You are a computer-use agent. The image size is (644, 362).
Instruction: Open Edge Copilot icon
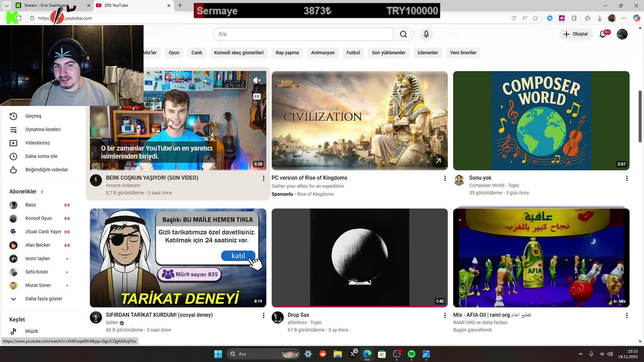click(x=636, y=18)
